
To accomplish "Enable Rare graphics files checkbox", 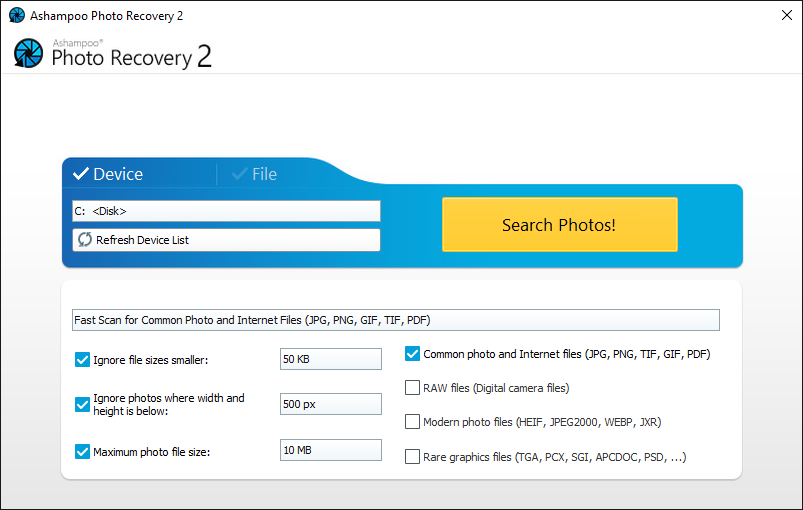I will pyautogui.click(x=412, y=456).
